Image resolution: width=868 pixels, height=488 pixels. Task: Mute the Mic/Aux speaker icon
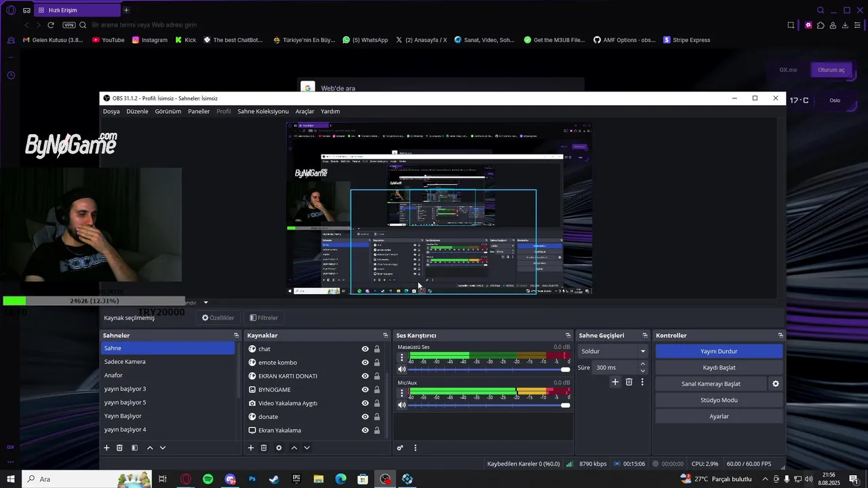(401, 405)
